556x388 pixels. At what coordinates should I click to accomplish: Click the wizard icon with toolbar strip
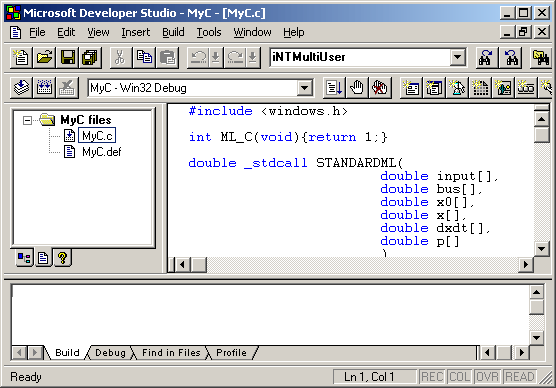pyautogui.click(x=526, y=87)
